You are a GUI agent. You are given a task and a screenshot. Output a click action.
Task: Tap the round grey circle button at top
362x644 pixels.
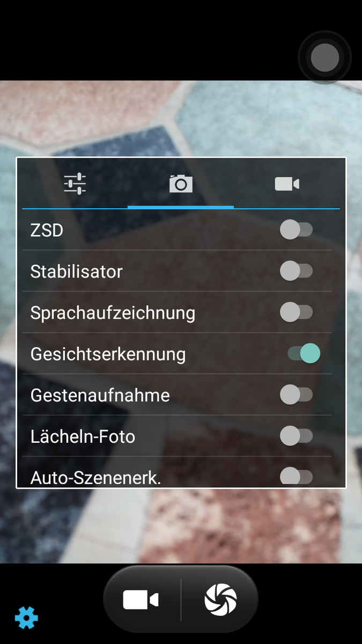tap(324, 57)
